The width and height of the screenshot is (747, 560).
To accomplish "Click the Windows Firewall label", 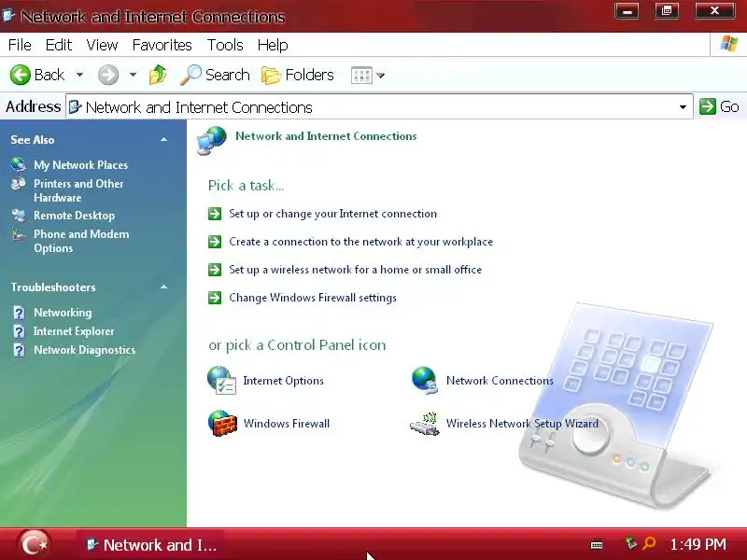I will point(287,424).
